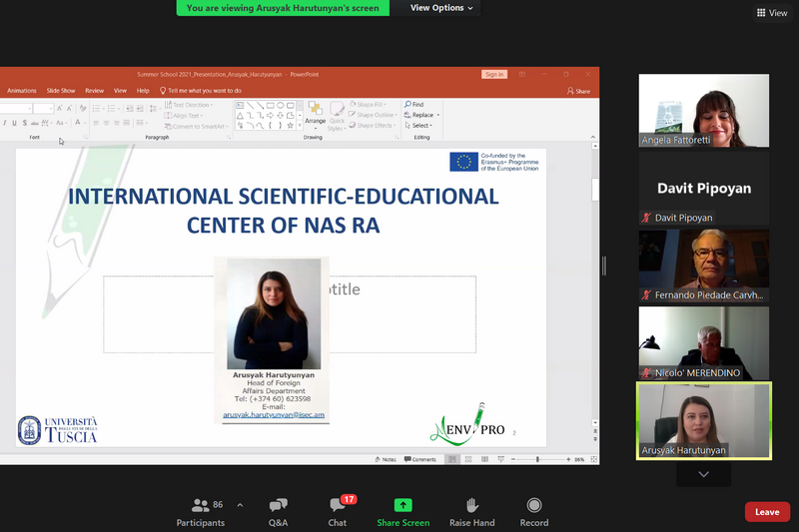Click the numbered list icon

pos(113,109)
